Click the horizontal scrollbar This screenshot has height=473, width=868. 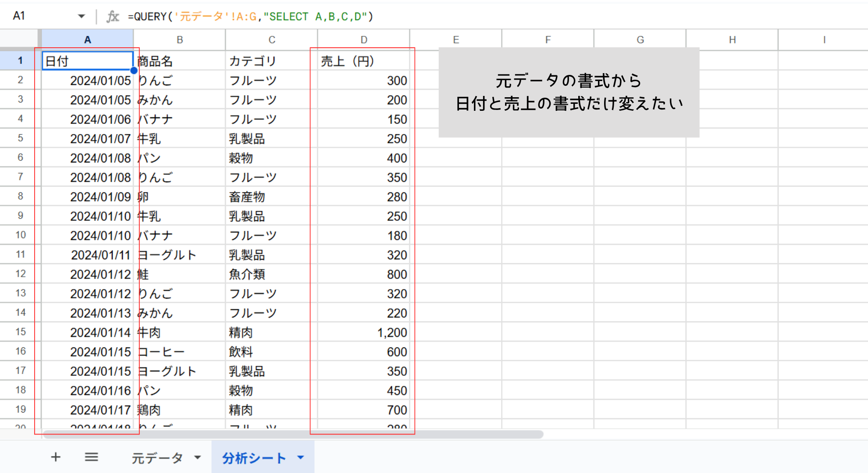coord(293,434)
